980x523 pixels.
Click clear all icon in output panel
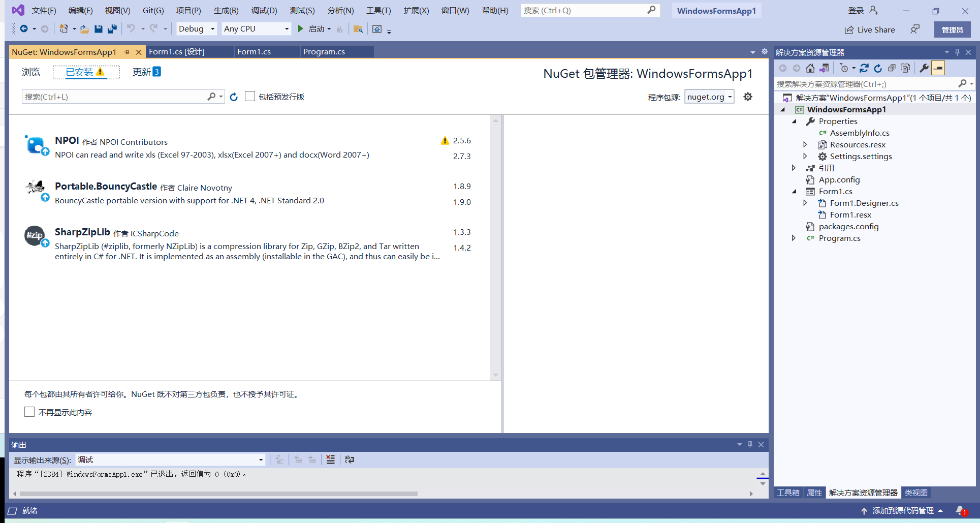[x=331, y=459]
